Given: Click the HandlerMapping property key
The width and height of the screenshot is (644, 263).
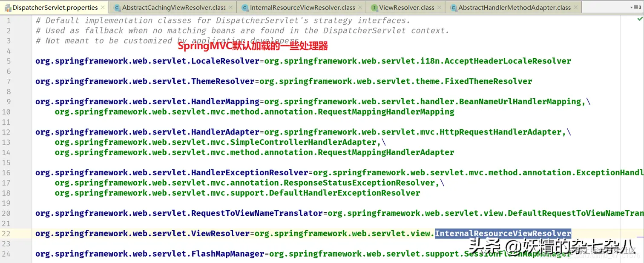Looking at the screenshot, I should (x=147, y=102).
